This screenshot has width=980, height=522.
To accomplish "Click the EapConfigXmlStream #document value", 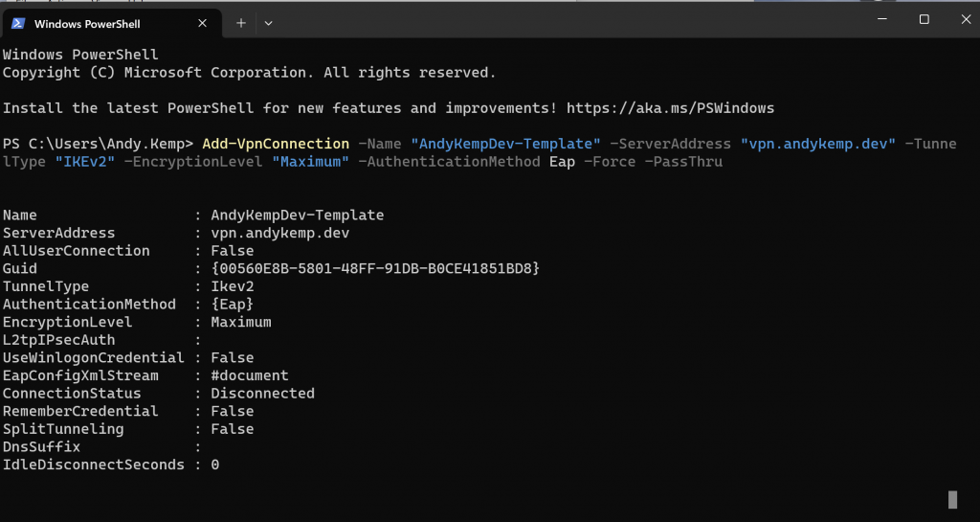I will 250,375.
